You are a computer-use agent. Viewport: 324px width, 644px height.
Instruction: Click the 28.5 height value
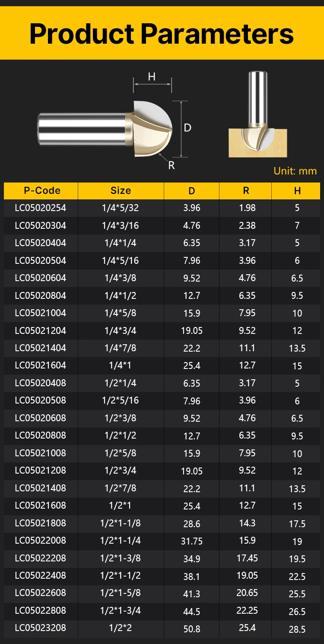297,629
